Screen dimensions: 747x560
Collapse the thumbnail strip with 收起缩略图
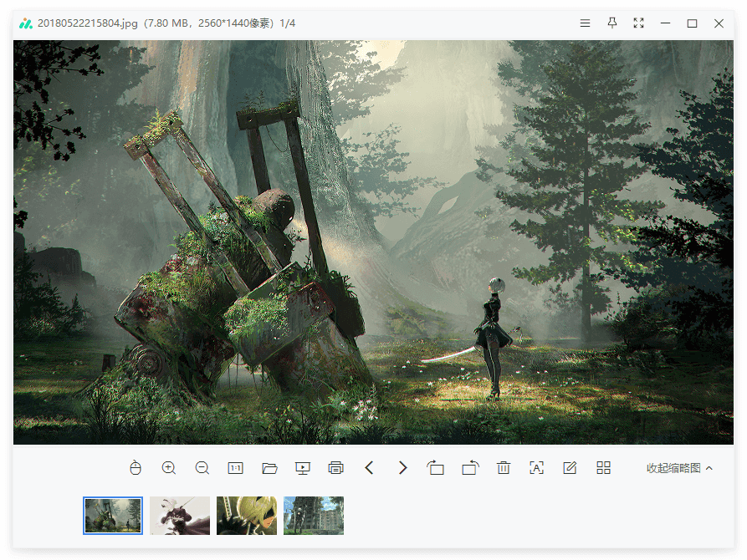click(x=679, y=468)
